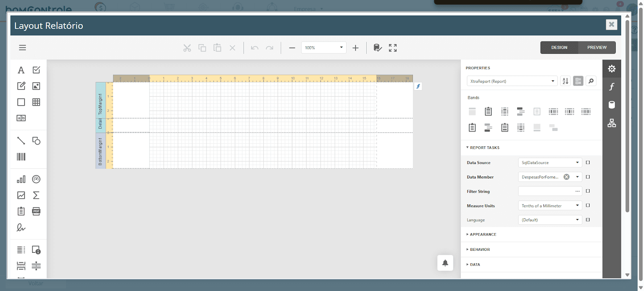Image resolution: width=644 pixels, height=291 pixels.
Task: Select the Label (A) tool in toolbox
Action: click(x=21, y=70)
